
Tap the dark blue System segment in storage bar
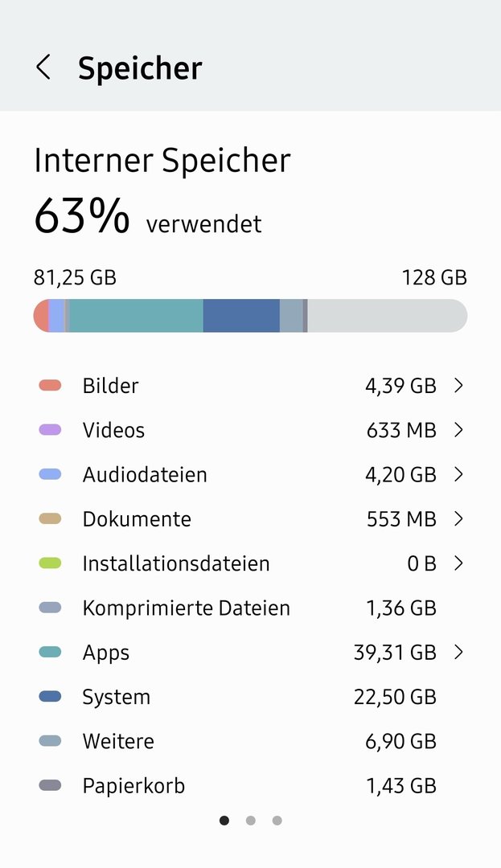click(241, 316)
